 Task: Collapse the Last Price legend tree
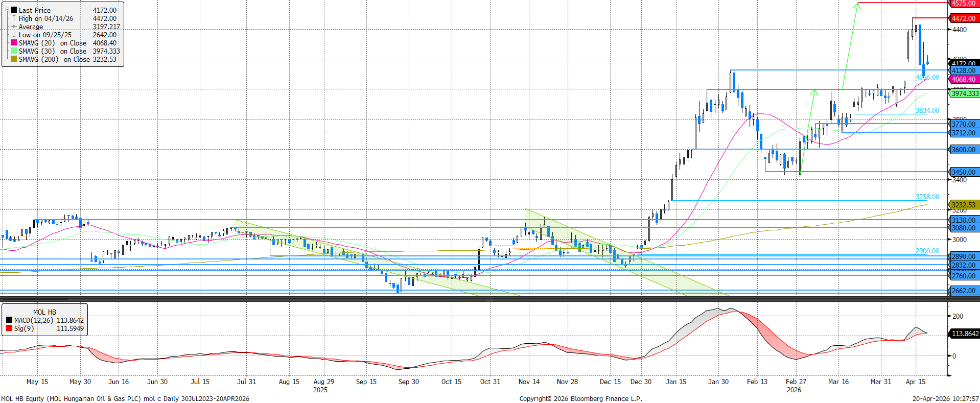(x=7, y=10)
